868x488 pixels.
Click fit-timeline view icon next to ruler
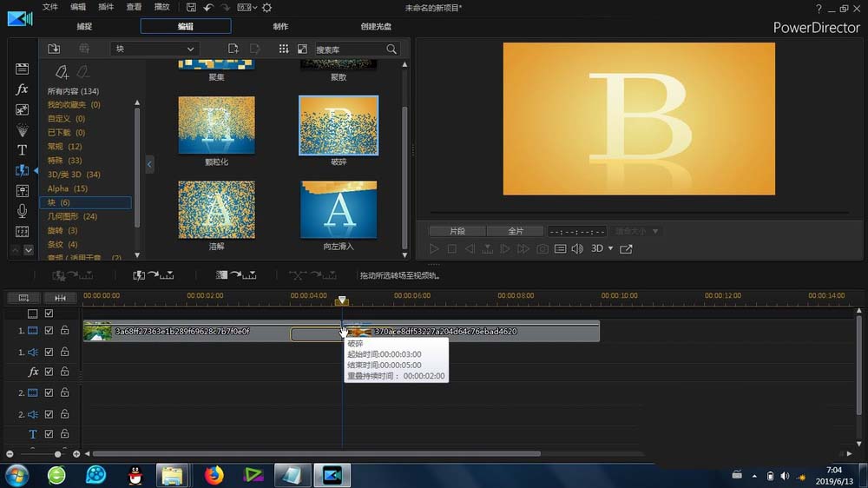60,298
